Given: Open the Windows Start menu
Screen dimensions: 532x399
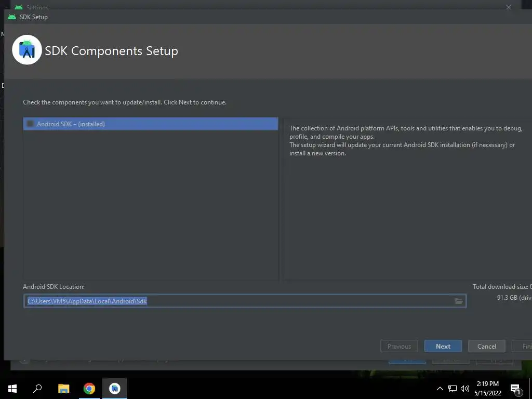Looking at the screenshot, I should (x=12, y=388).
